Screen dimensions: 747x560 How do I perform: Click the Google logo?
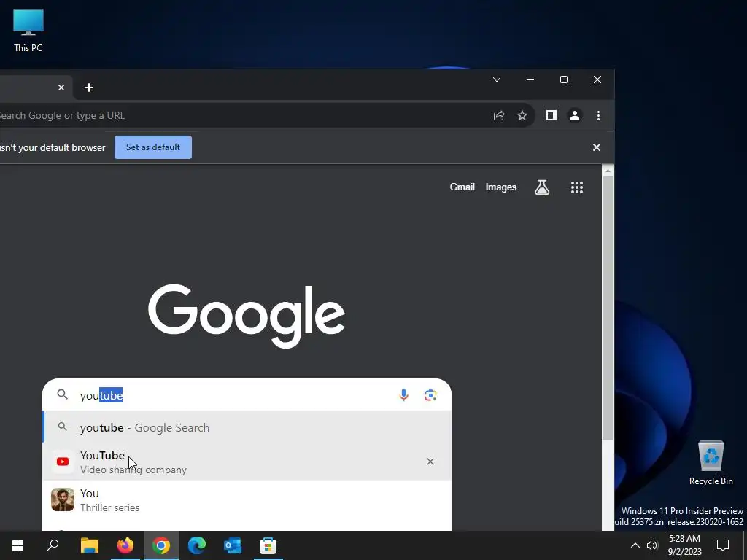tap(247, 316)
